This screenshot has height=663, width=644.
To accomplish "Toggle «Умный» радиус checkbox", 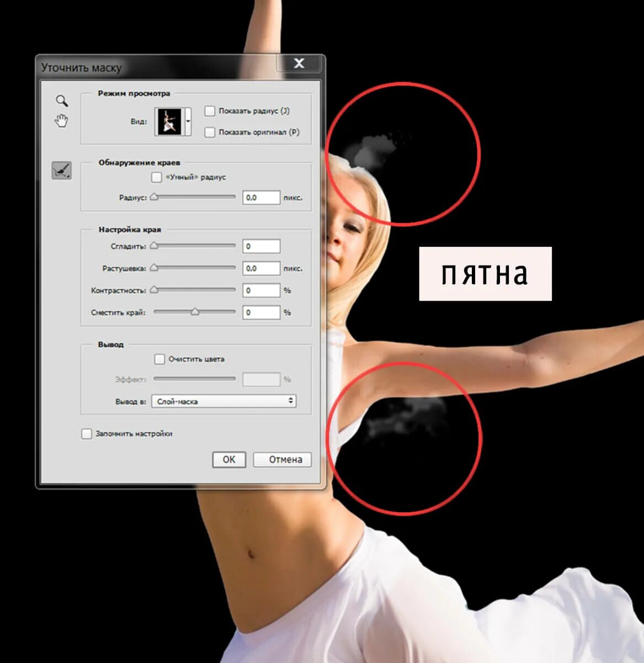I will (x=156, y=177).
